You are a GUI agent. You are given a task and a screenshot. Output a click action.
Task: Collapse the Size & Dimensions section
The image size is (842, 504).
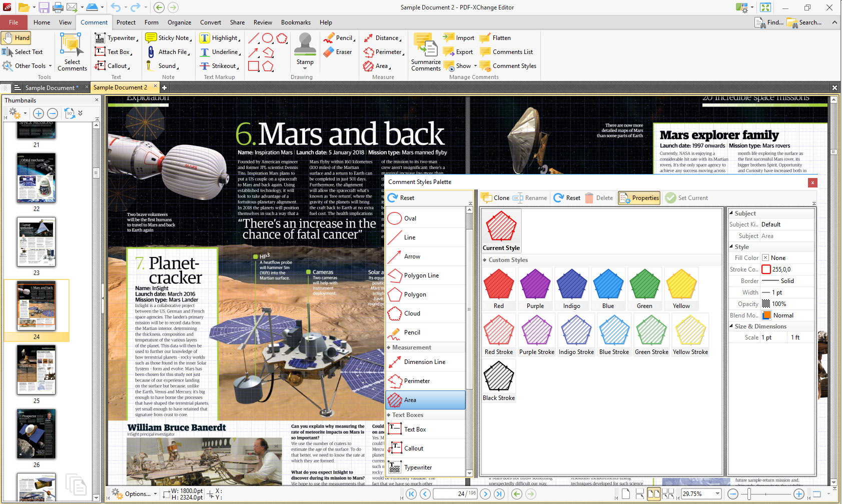click(x=731, y=326)
